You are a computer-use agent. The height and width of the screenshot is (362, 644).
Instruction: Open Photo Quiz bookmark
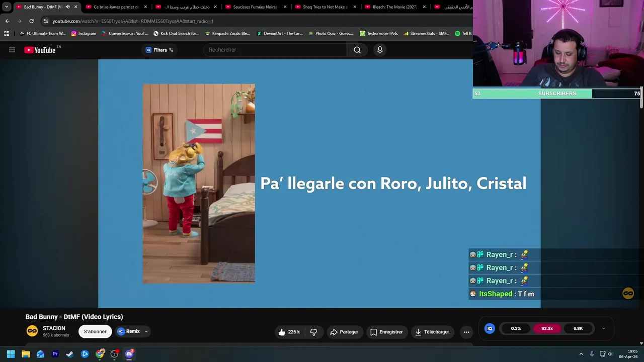[331, 34]
